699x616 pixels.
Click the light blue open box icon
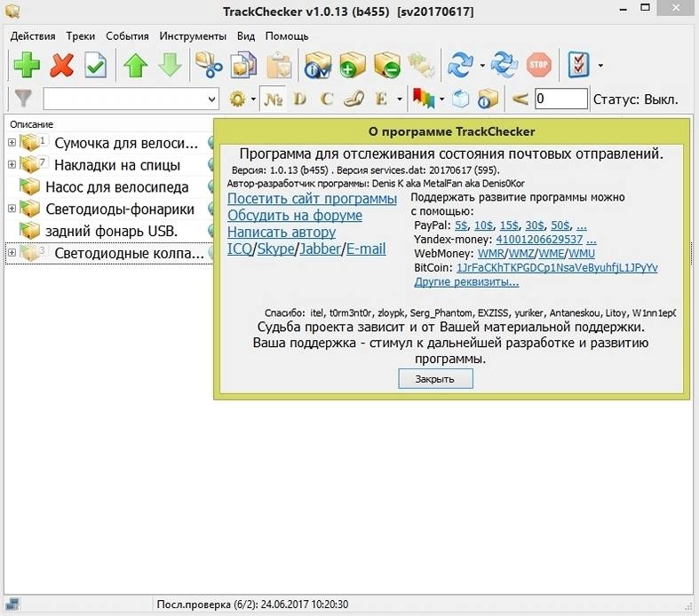pos(460,99)
